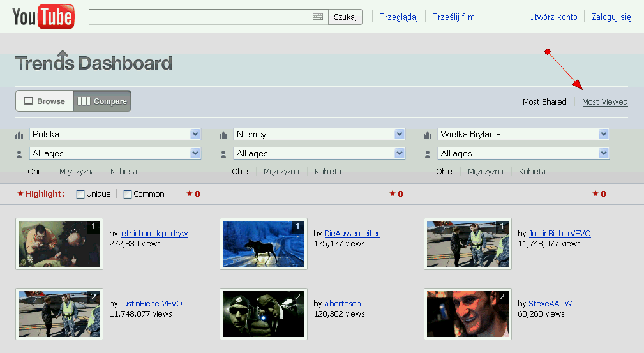The height and width of the screenshot is (353, 644).
Task: Open the Prześlij film link
Action: tap(453, 17)
